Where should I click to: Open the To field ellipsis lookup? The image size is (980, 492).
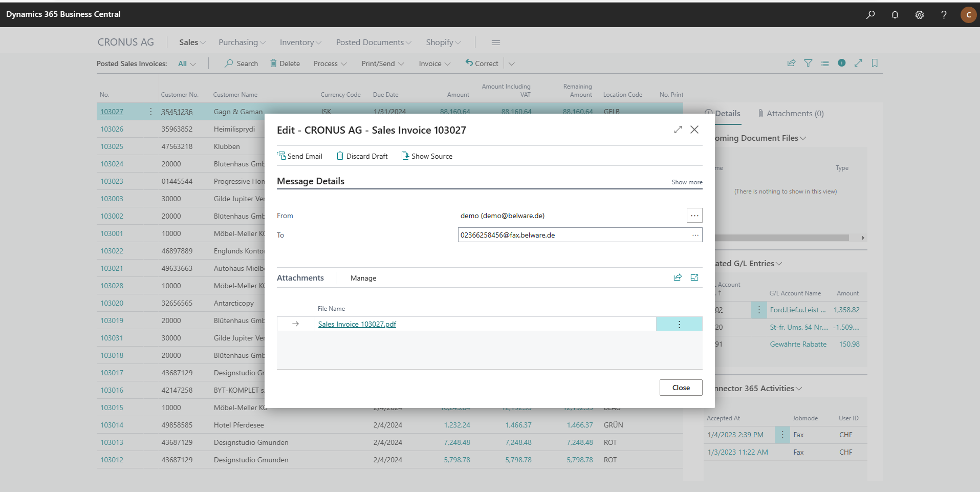pos(695,235)
